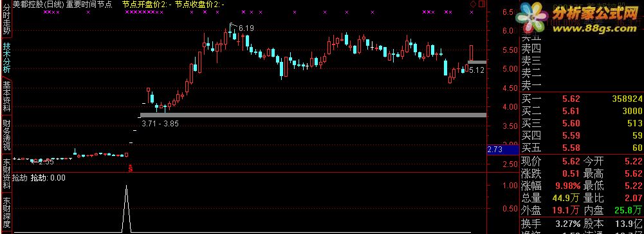
Task: Click the 买五 price 5.58
Action: 571,148
